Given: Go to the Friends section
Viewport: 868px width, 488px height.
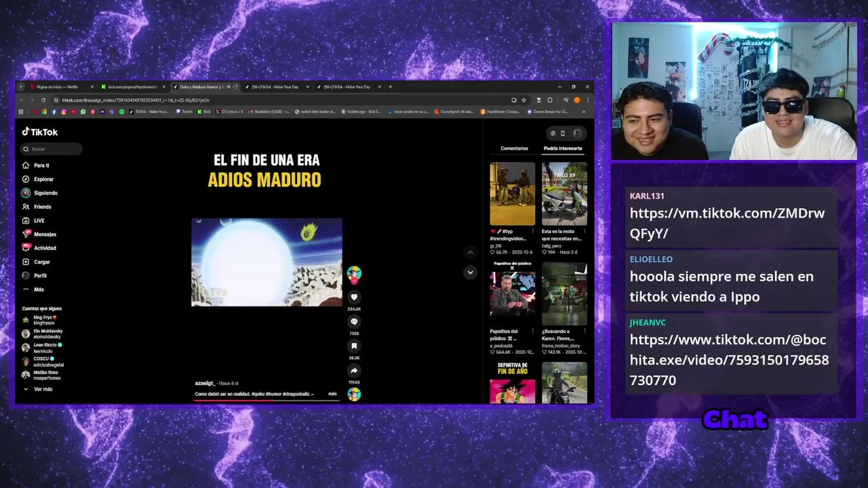Looking at the screenshot, I should coord(37,207).
